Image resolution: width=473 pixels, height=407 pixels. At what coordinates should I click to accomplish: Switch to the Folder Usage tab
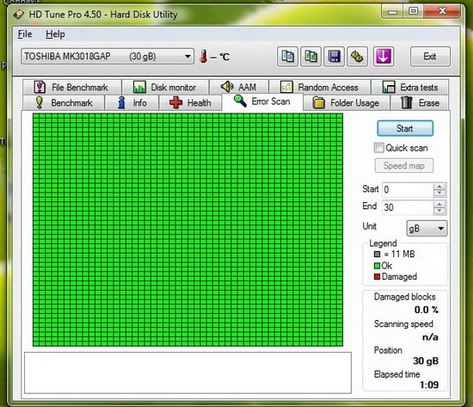pyautogui.click(x=346, y=103)
